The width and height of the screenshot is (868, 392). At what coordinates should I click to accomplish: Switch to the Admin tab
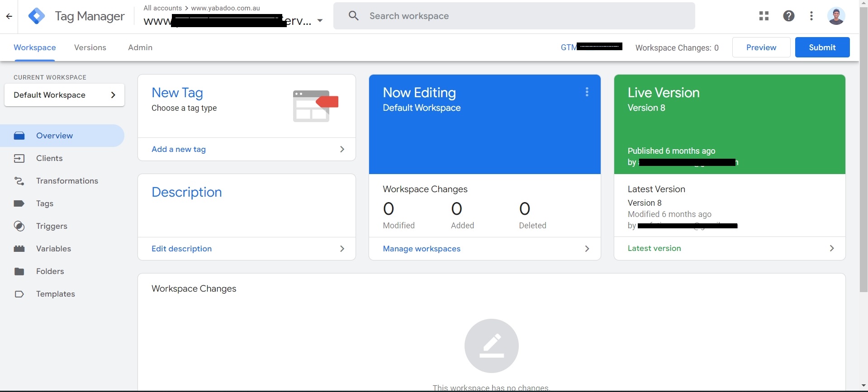tap(140, 47)
